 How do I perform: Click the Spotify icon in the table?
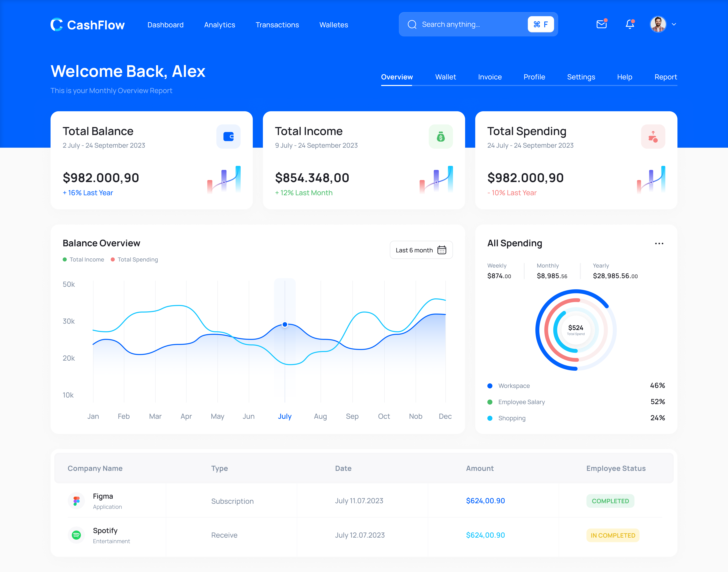coord(76,535)
